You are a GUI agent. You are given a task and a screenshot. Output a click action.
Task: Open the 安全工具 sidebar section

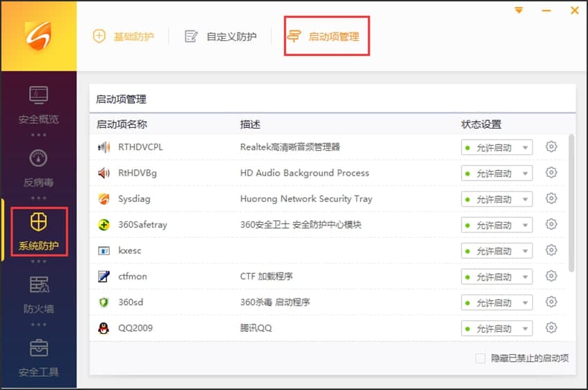(x=39, y=357)
